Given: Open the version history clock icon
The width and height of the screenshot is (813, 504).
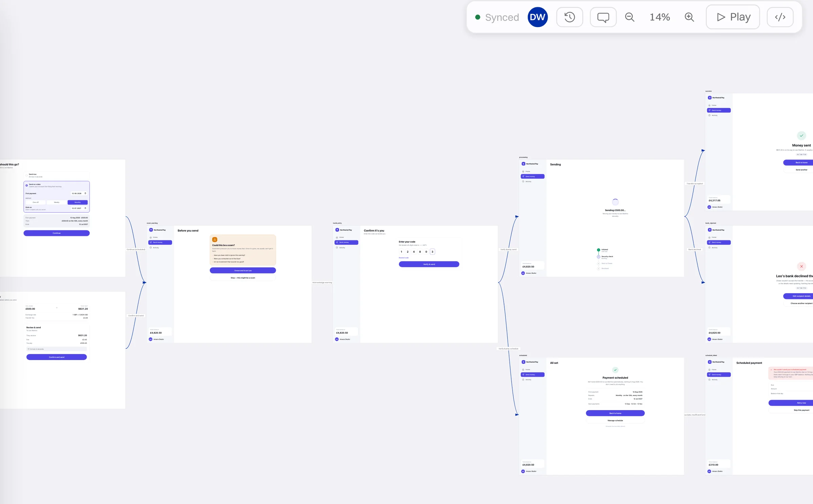Looking at the screenshot, I should tap(569, 17).
